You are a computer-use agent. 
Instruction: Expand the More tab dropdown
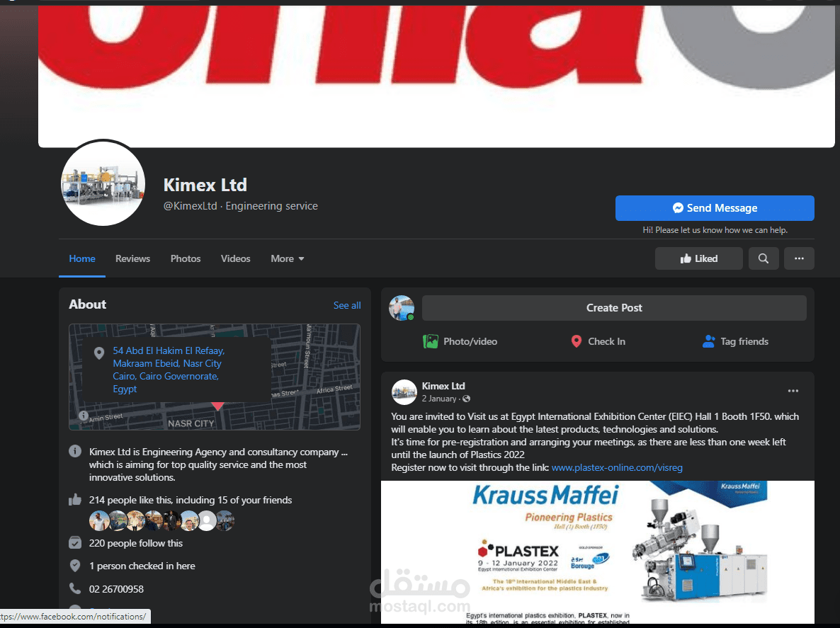click(x=288, y=258)
